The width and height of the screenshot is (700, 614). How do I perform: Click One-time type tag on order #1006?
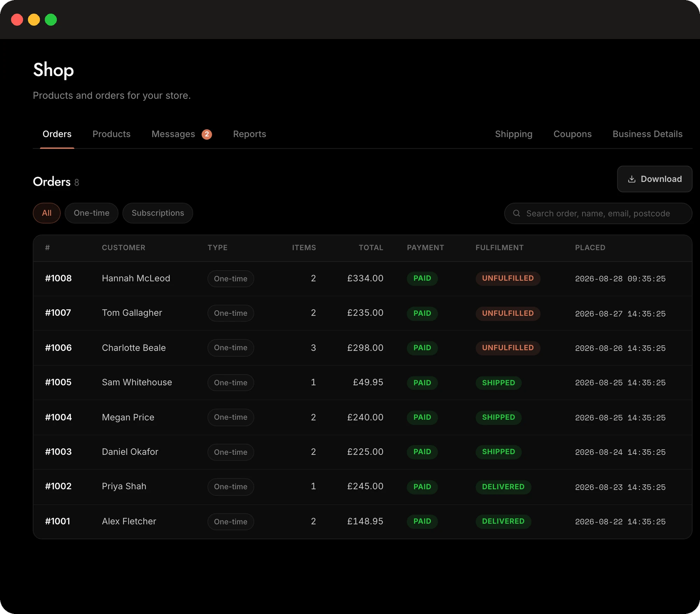pyautogui.click(x=231, y=348)
